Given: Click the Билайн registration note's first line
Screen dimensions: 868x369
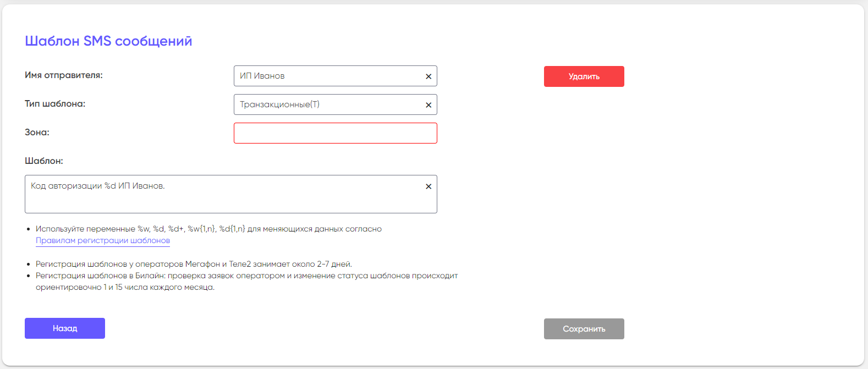Looking at the screenshot, I should click(246, 276).
